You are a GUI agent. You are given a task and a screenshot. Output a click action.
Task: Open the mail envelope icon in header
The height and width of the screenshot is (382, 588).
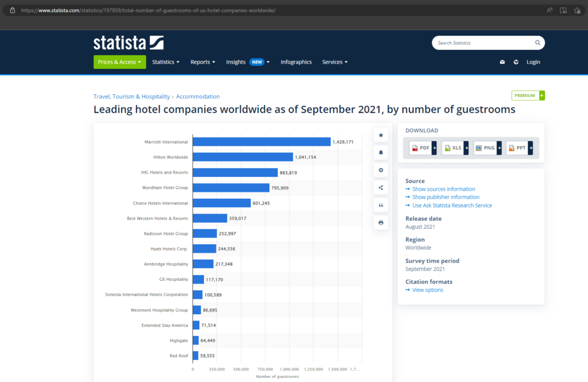click(x=502, y=62)
